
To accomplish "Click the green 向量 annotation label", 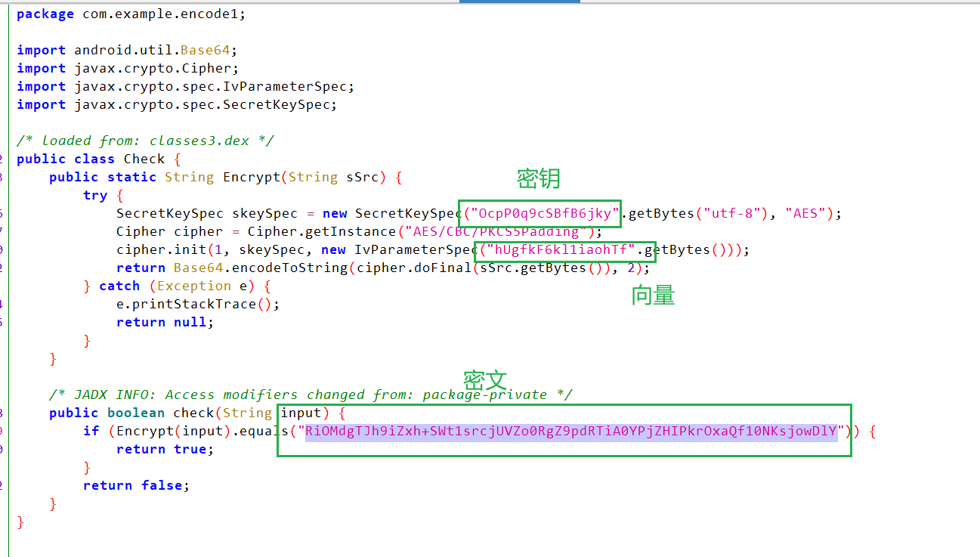I will (653, 296).
